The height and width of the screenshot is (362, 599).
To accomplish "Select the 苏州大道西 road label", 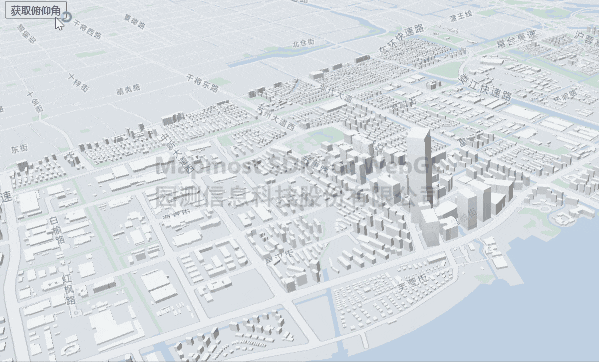I will pyautogui.click(x=276, y=118).
